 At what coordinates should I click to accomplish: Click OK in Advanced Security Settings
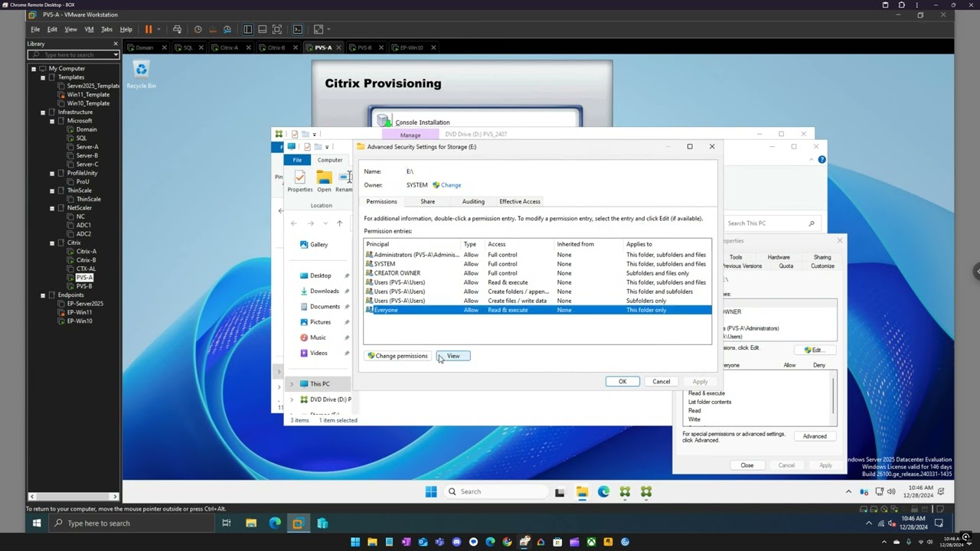pos(622,382)
